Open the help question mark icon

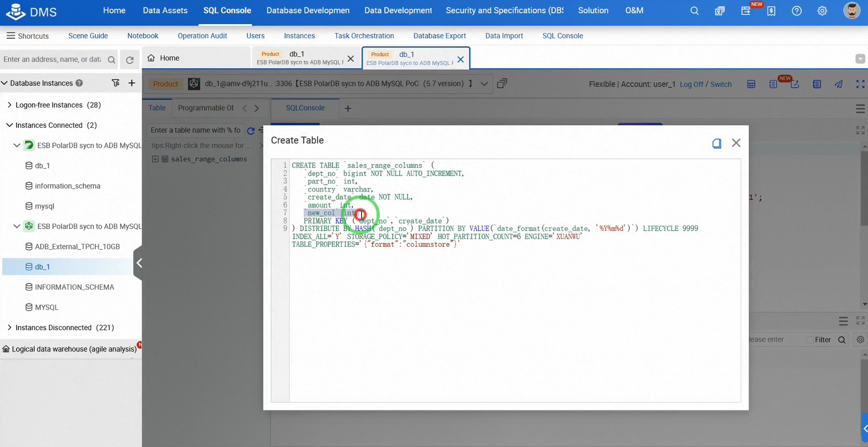click(797, 11)
